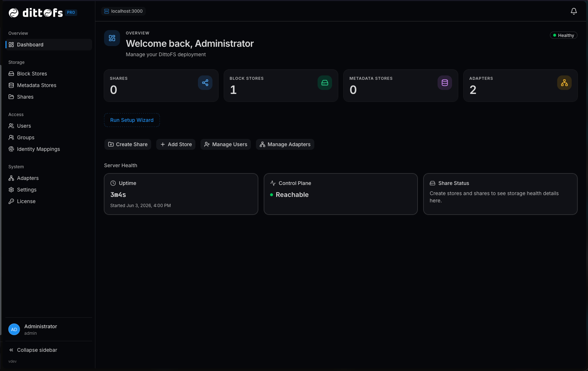The width and height of the screenshot is (588, 371).
Task: Click the uptime value 3m4s
Action: point(118,195)
